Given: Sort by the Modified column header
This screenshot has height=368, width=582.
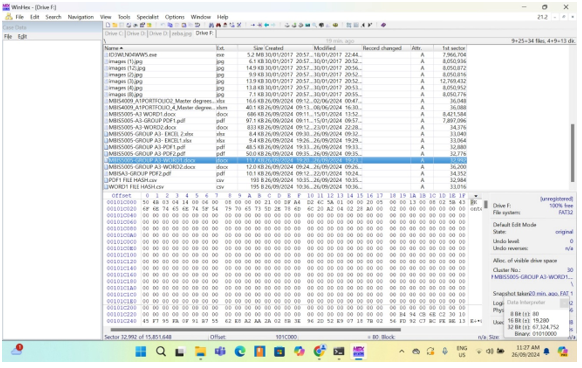Looking at the screenshot, I should coord(337,48).
